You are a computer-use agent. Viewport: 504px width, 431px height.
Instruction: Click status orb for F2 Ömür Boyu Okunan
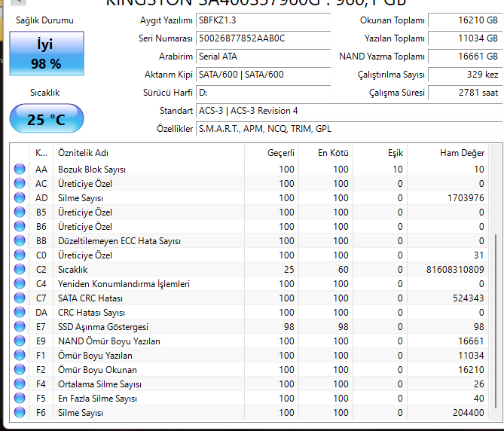(x=20, y=369)
